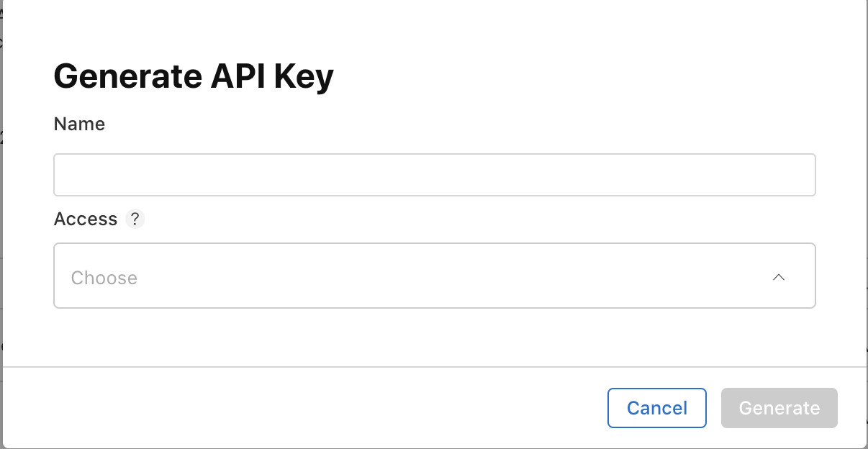
Task: Click Cancel to dismiss the dialog
Action: [657, 408]
